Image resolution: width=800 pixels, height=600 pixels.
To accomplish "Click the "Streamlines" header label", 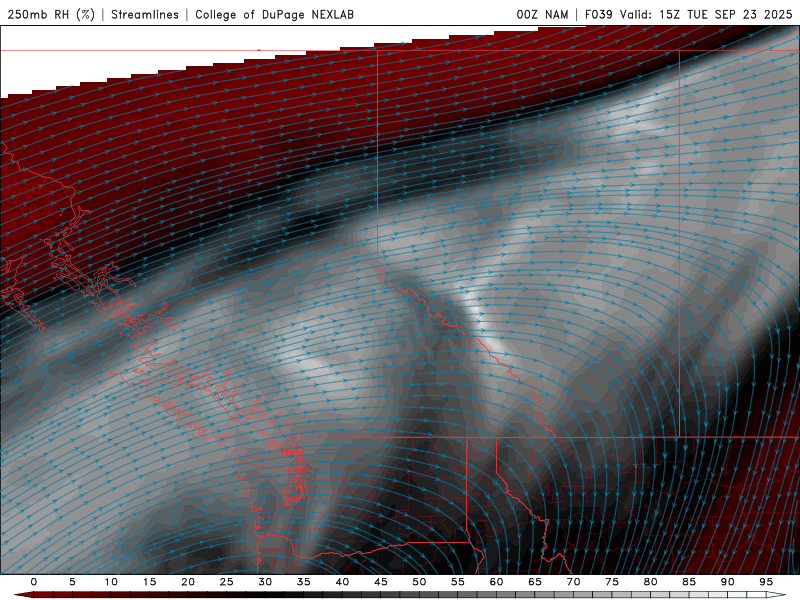I will coord(145,15).
